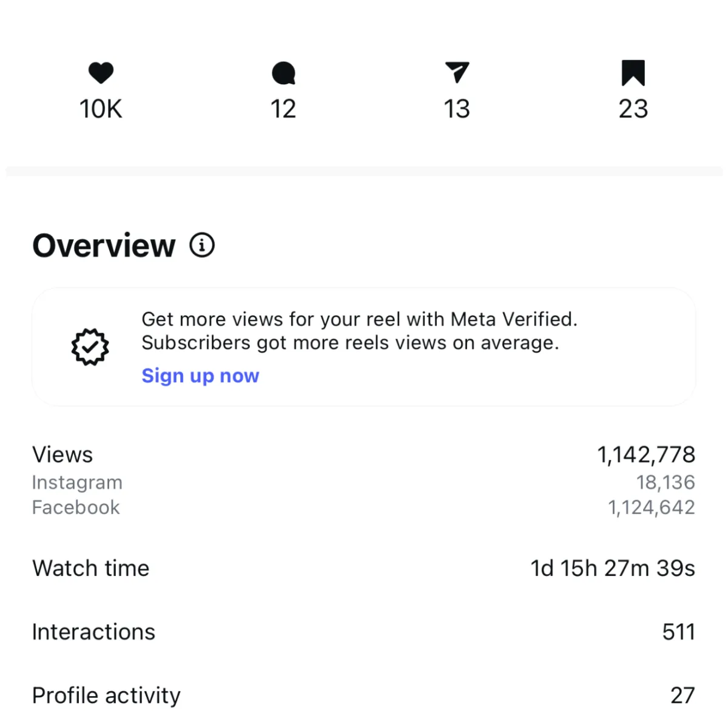Viewport: 728px width, 727px height.
Task: Tap the 13 shares count
Action: pos(457,109)
